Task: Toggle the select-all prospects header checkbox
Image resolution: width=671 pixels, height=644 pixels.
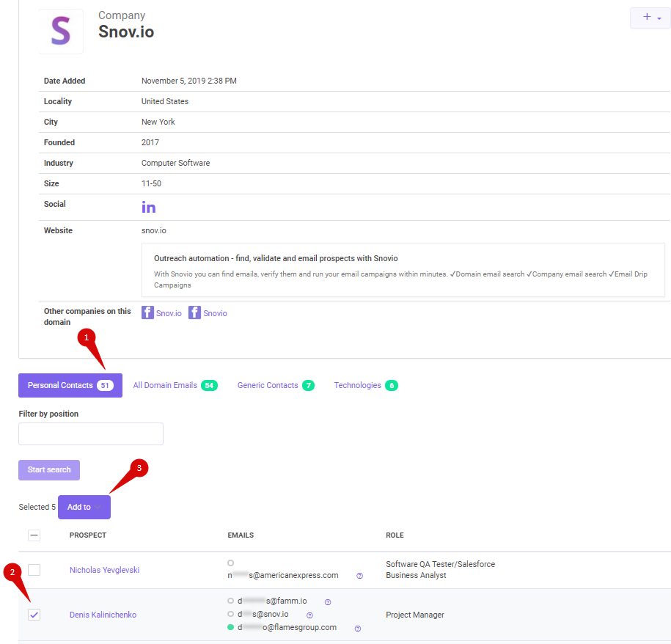Action: 34,535
